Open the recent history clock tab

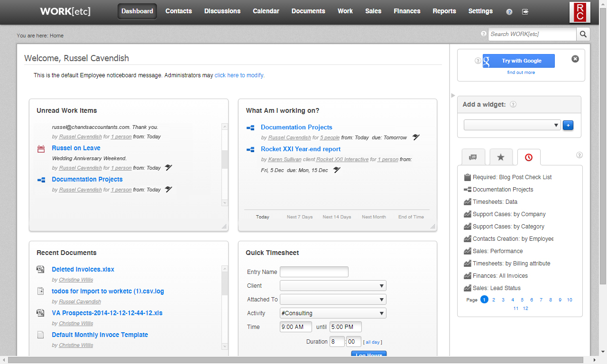(528, 157)
